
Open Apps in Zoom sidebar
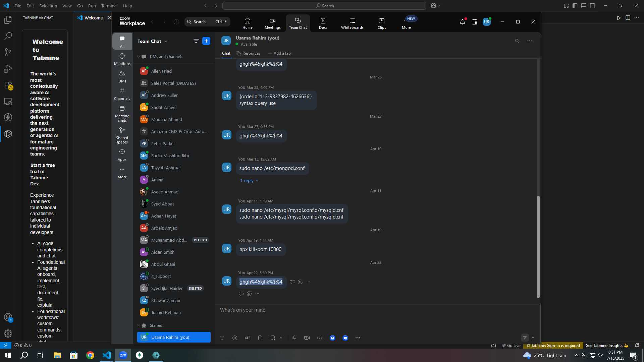(122, 155)
